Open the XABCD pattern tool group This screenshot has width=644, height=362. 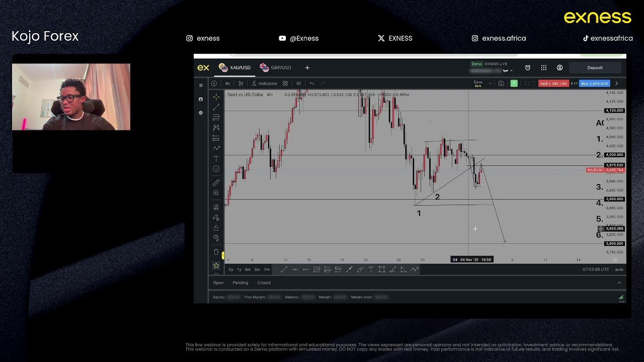(x=216, y=128)
